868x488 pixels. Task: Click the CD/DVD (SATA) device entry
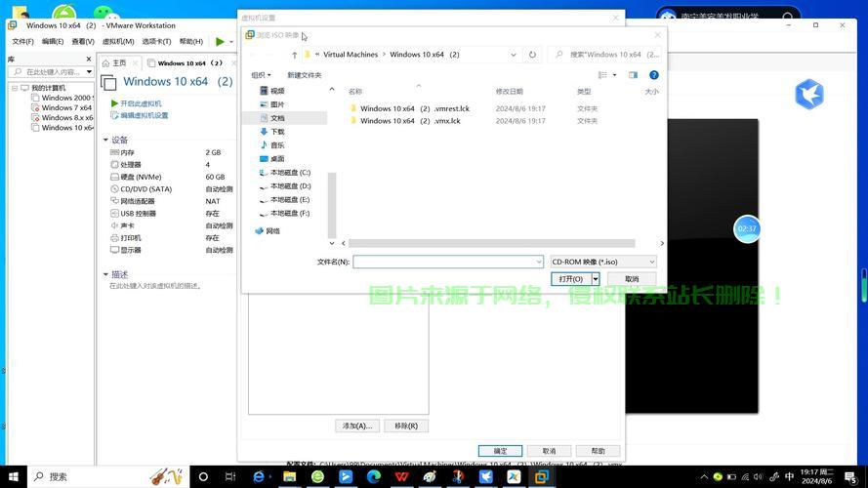point(145,189)
